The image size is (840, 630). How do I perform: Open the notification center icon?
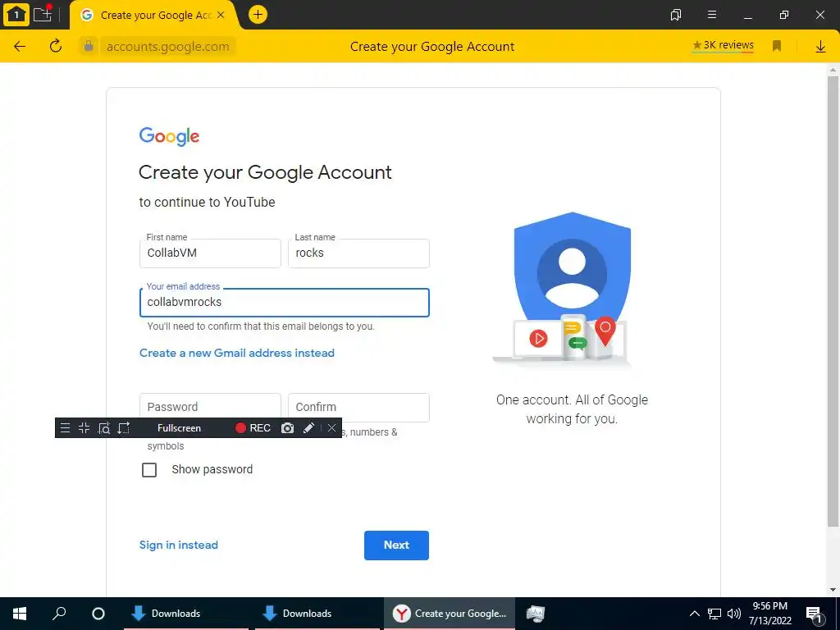[815, 614]
